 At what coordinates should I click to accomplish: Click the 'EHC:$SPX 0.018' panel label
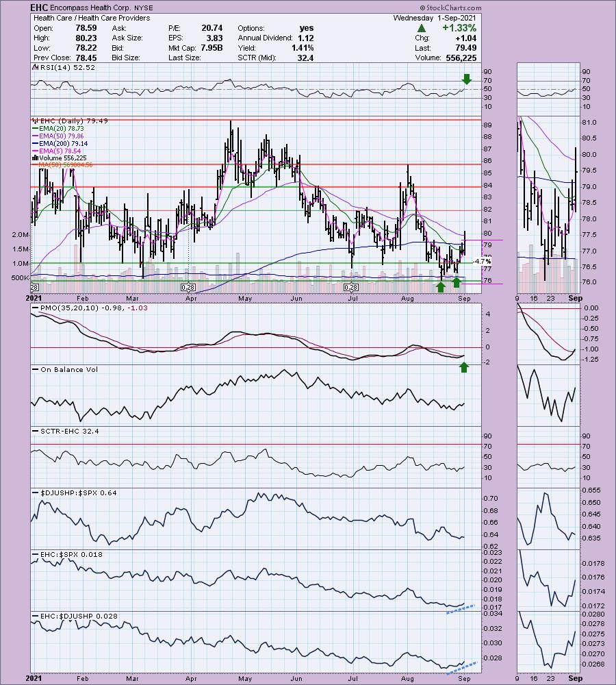click(x=71, y=554)
